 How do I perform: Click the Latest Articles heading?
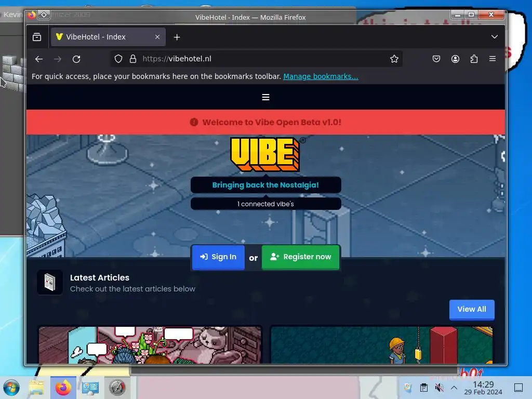(100, 277)
